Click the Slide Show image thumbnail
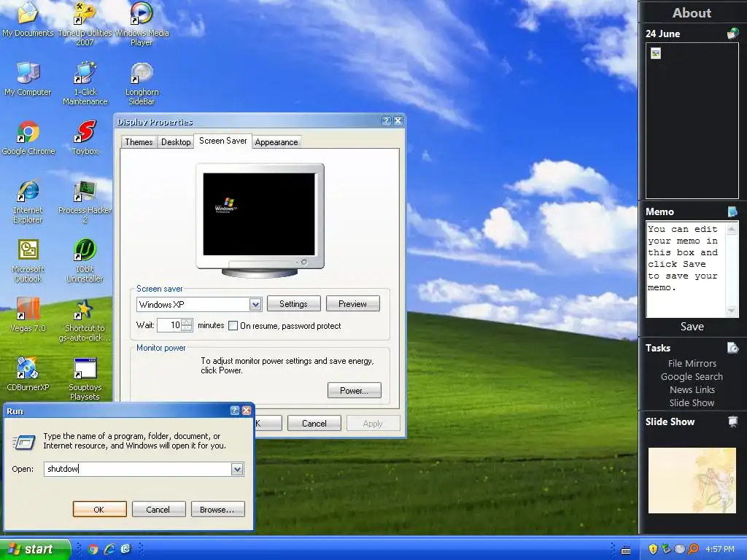Viewport: 747px width, 560px height. [x=692, y=480]
